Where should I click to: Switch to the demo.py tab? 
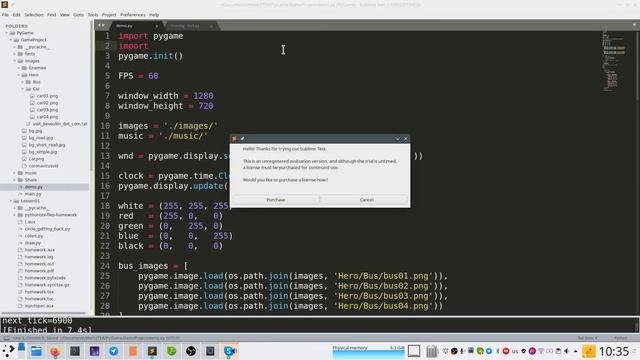pyautogui.click(x=135, y=26)
